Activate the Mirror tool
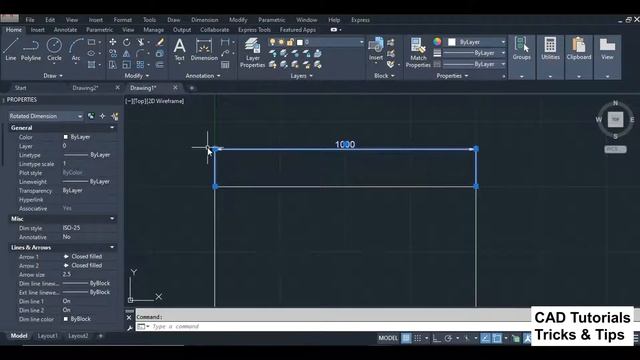The height and width of the screenshot is (360, 640). pos(127,53)
